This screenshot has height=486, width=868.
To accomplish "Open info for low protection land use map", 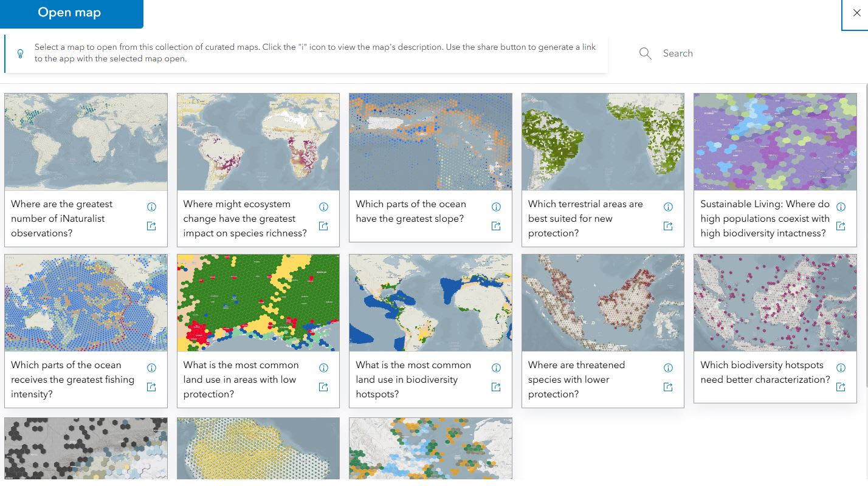I will [323, 368].
